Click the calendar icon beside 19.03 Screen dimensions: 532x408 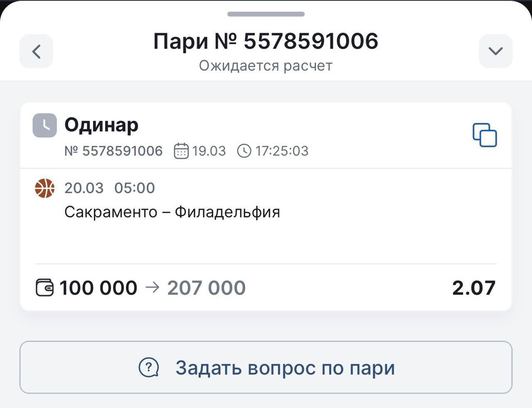(181, 151)
